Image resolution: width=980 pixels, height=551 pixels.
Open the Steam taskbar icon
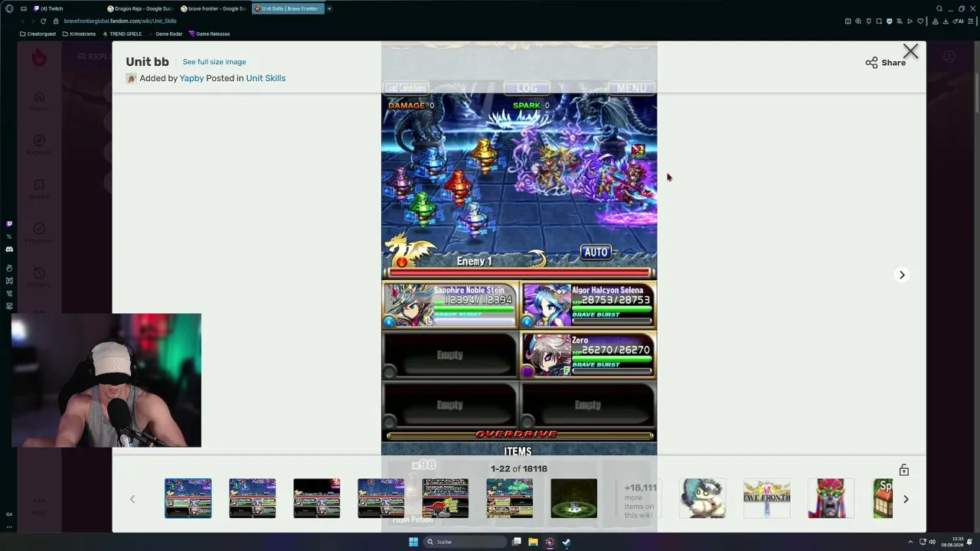567,542
